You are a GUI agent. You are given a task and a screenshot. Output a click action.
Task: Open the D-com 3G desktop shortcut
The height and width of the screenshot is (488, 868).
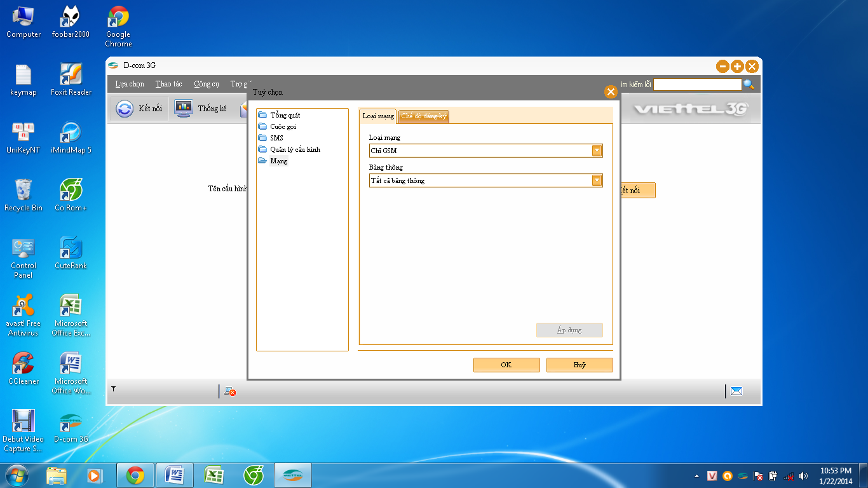pyautogui.click(x=71, y=427)
